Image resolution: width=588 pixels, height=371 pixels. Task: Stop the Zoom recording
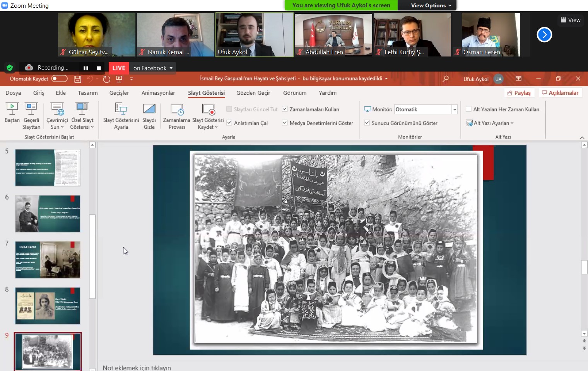(x=99, y=68)
